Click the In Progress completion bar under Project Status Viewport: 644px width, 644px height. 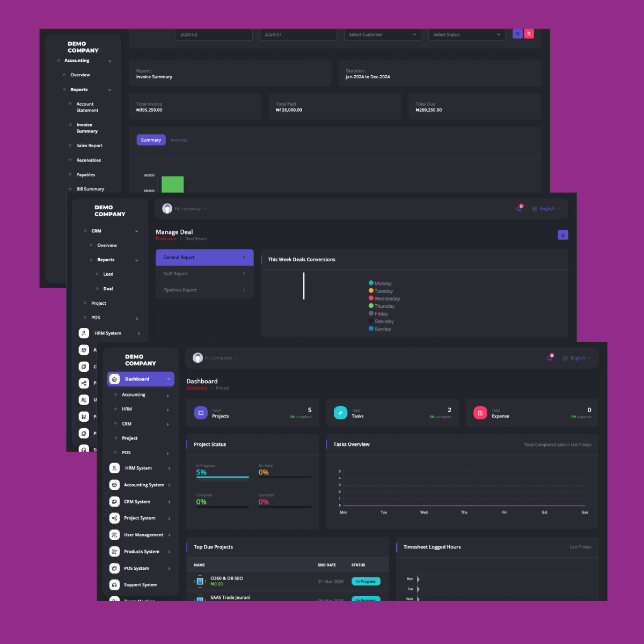click(x=222, y=478)
